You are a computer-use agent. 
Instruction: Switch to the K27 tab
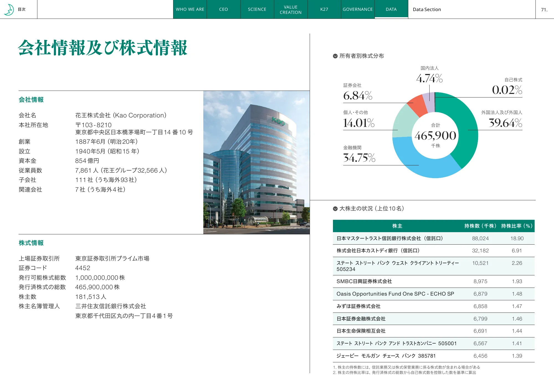coord(324,9)
